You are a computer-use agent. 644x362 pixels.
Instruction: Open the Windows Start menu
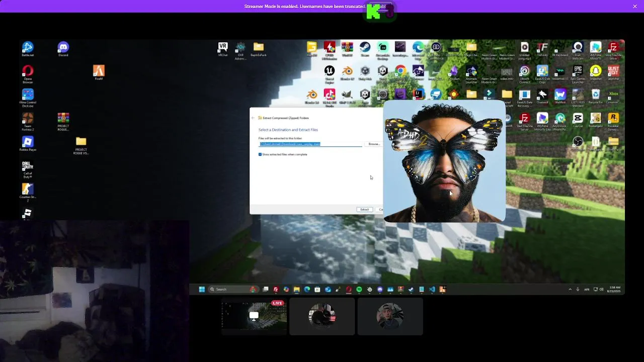(202, 289)
